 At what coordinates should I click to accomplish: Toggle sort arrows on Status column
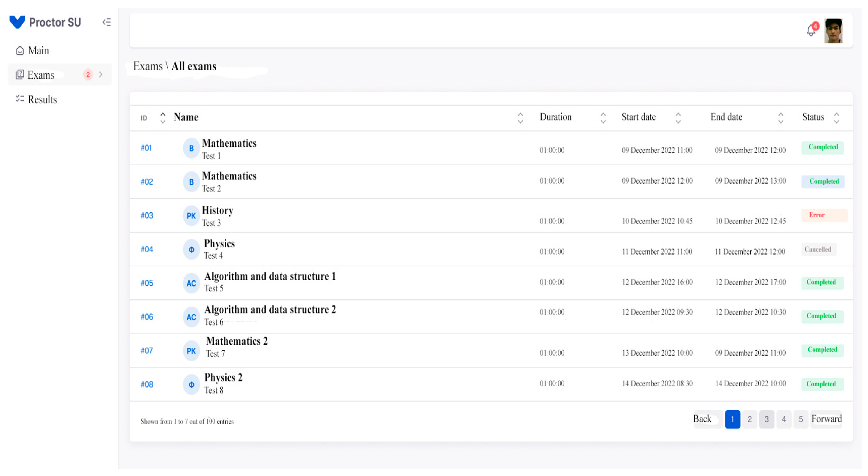(x=836, y=118)
